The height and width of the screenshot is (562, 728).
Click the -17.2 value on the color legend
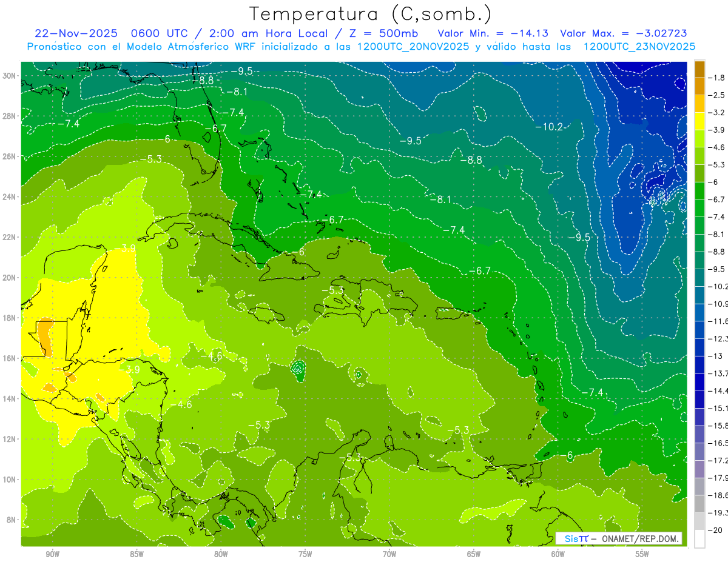pyautogui.click(x=718, y=461)
